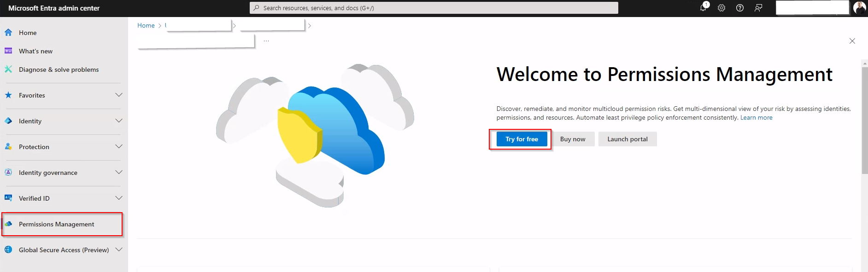
Task: Expand the Identity governance chevron
Action: coord(119,173)
